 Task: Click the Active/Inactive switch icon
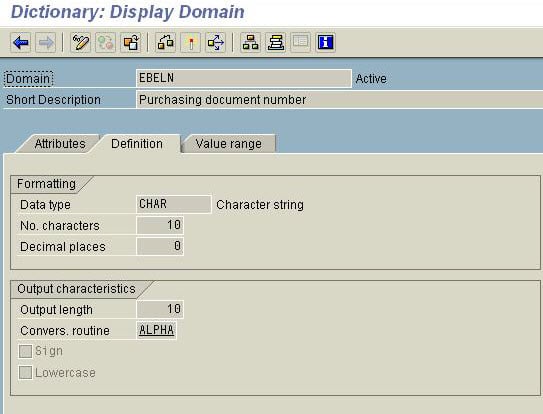(x=105, y=43)
